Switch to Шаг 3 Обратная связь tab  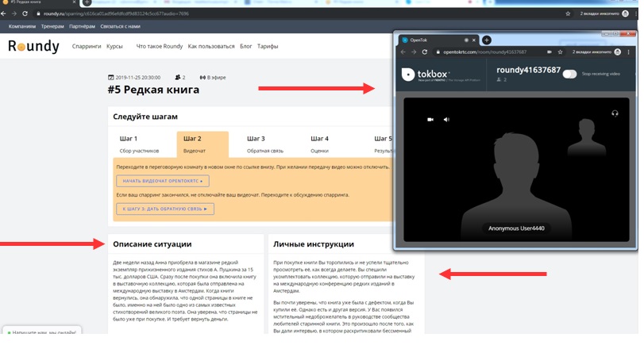(265, 144)
